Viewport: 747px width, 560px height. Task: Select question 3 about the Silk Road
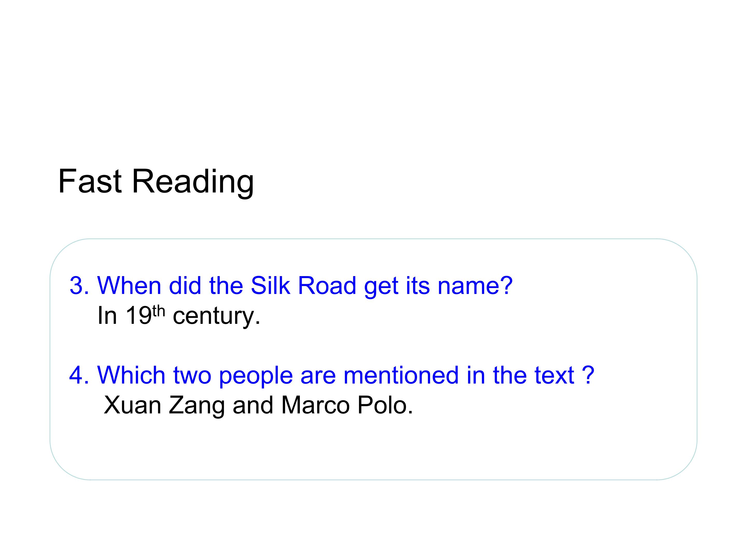point(291,285)
